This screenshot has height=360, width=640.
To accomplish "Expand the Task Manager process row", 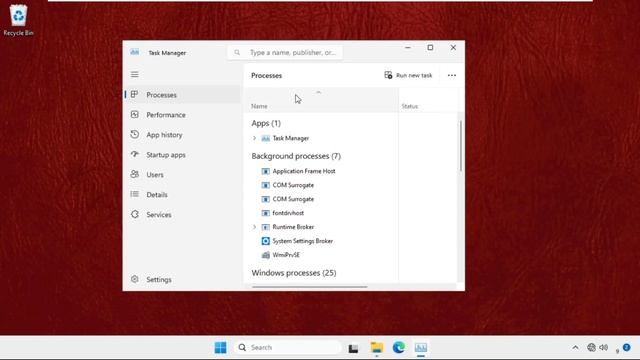I will click(x=254, y=138).
